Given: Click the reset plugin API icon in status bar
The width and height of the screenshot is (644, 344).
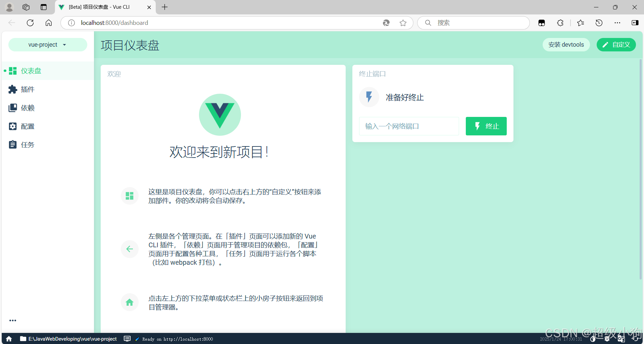Looking at the screenshot, I should pos(635,339).
